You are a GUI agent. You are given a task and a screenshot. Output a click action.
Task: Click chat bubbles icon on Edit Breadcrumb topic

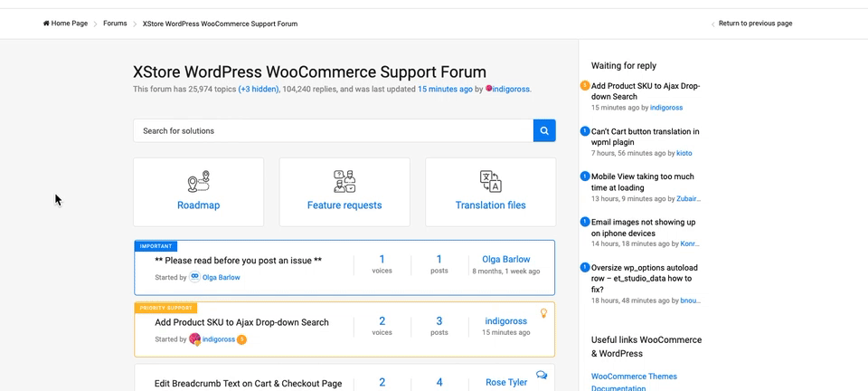click(542, 375)
